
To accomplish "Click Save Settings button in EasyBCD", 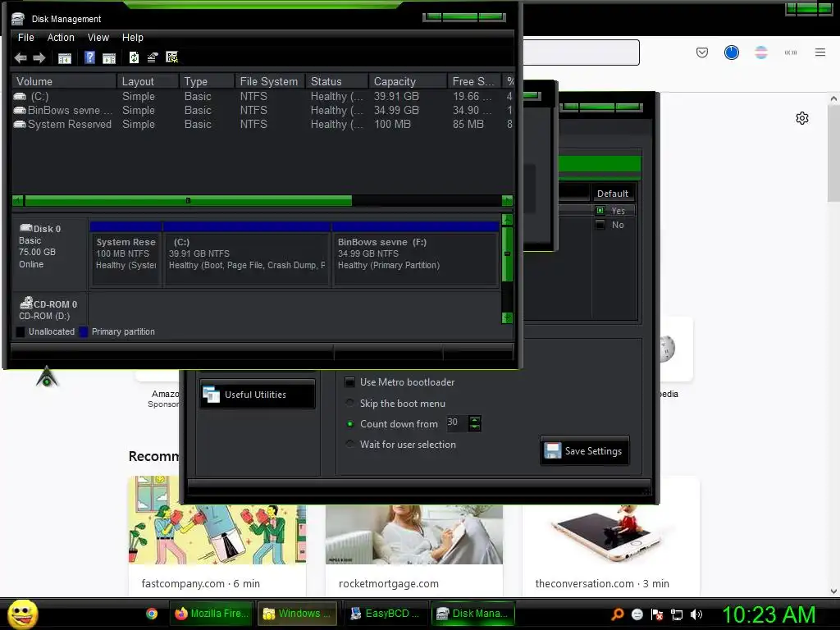I will point(584,451).
